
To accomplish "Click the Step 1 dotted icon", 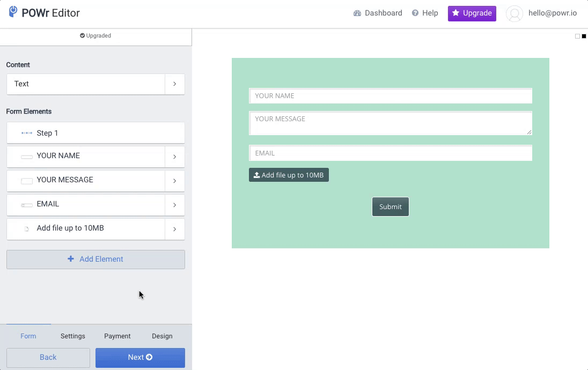I will pyautogui.click(x=27, y=133).
